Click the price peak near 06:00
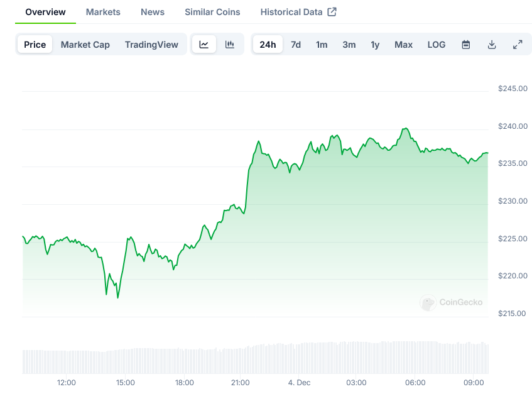The width and height of the screenshot is (532, 394). (x=406, y=128)
